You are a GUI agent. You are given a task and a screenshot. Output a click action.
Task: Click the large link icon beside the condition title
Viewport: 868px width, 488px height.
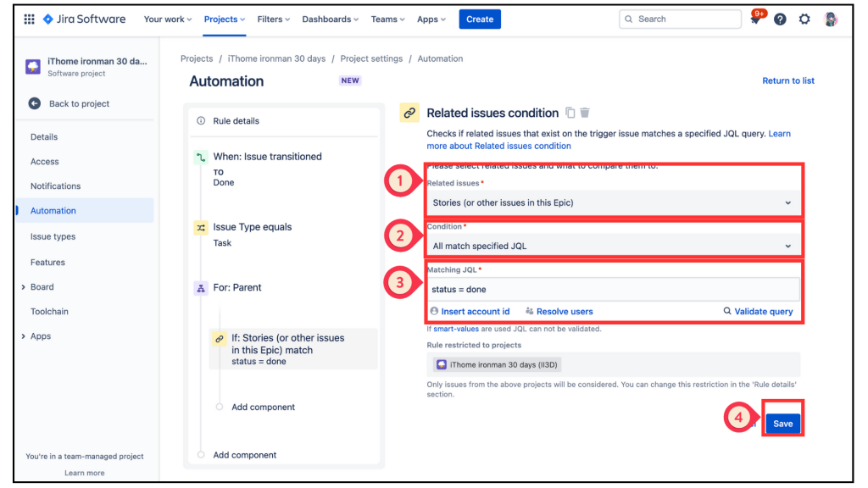(x=409, y=113)
